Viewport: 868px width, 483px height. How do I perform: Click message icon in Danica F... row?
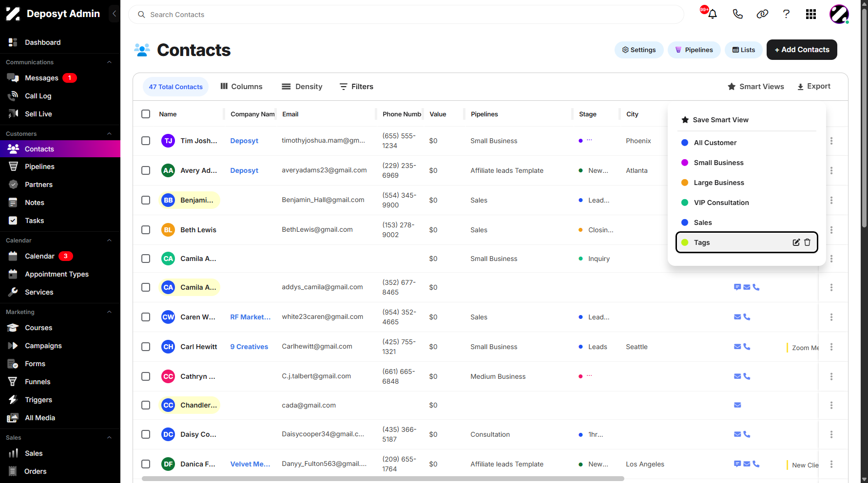[737, 464]
